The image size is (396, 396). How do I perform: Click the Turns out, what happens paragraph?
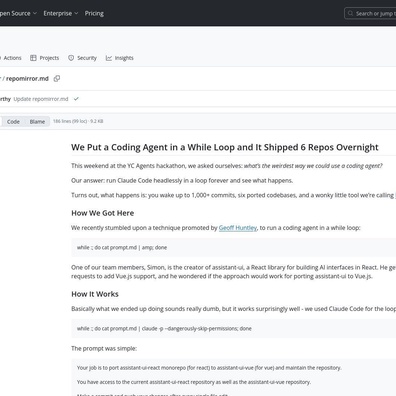coord(233,195)
